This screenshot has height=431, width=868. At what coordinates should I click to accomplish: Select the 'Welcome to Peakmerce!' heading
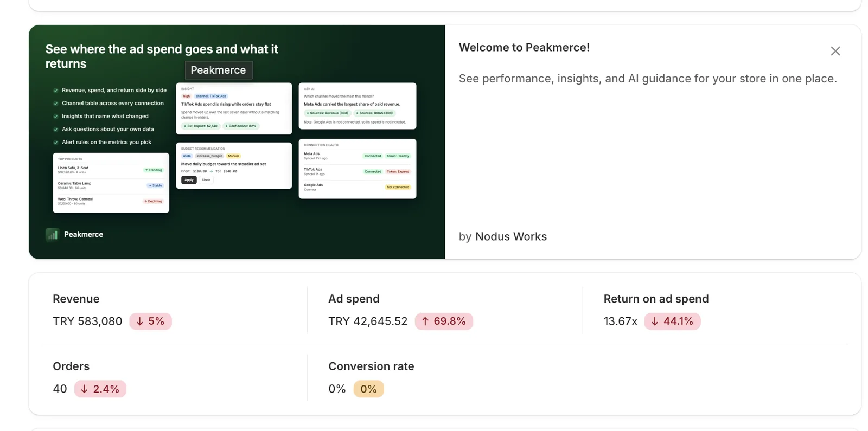coord(524,47)
